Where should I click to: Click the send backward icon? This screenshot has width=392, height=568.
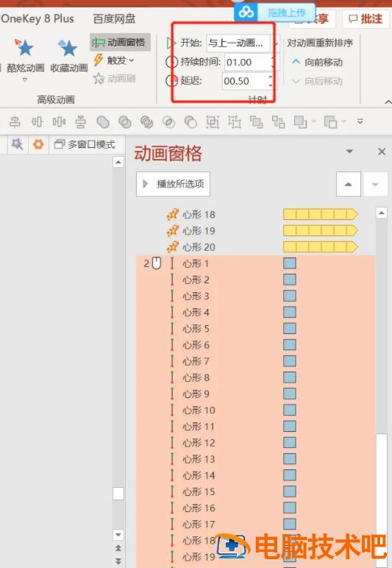pos(278,121)
